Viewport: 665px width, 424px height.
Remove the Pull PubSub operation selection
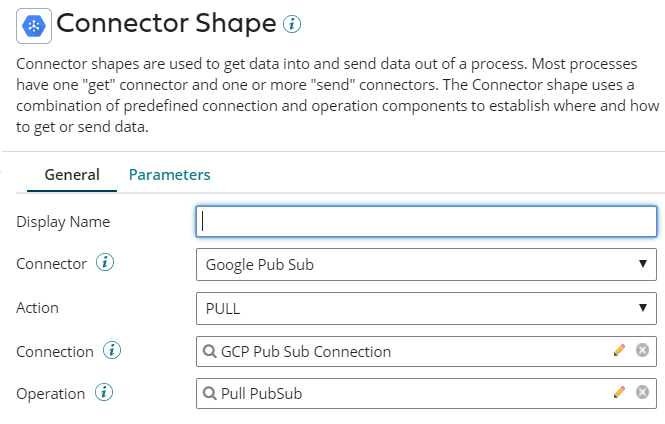click(x=642, y=393)
